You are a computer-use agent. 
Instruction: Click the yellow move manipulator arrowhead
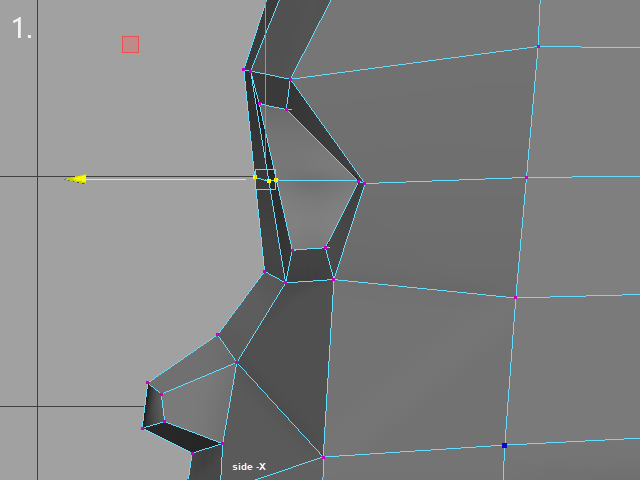pyautogui.click(x=76, y=179)
